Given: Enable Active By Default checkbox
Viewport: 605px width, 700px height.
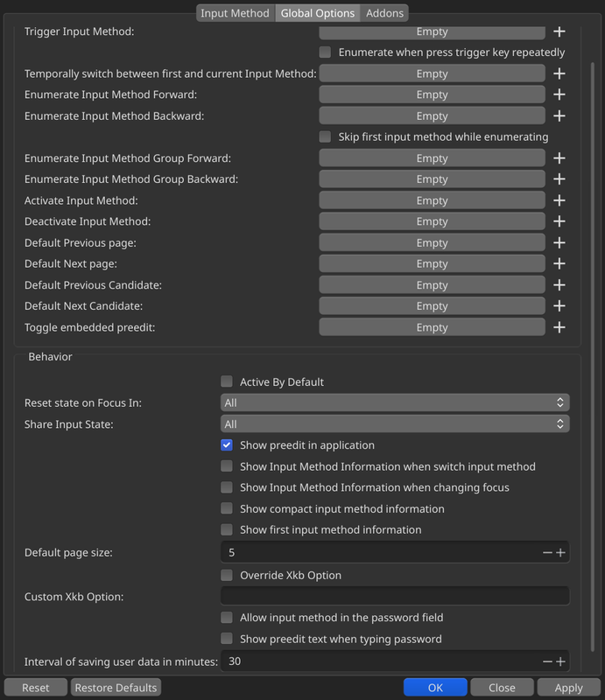Looking at the screenshot, I should click(227, 381).
